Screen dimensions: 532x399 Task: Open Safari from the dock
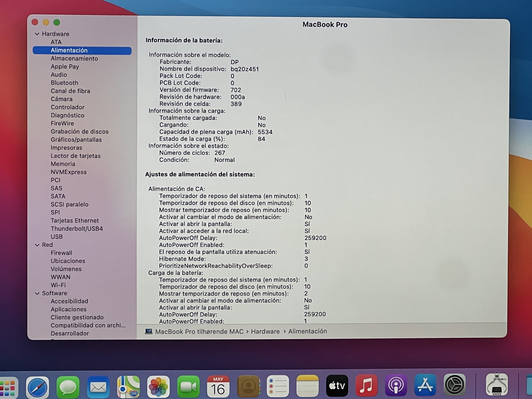(x=37, y=387)
